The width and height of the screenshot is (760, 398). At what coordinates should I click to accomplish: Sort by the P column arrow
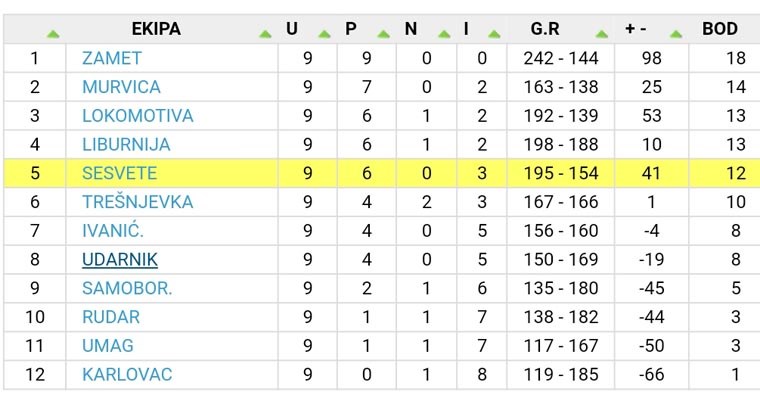pos(383,34)
